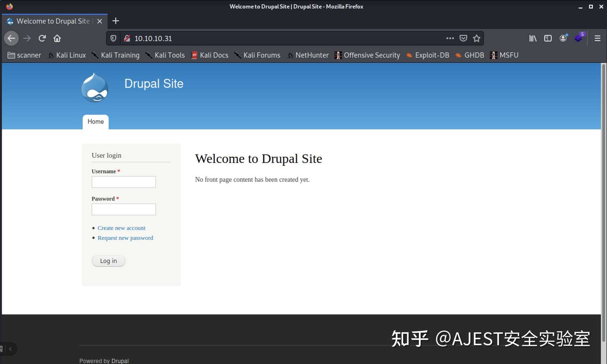Click the Drupal link in the footer

120,361
